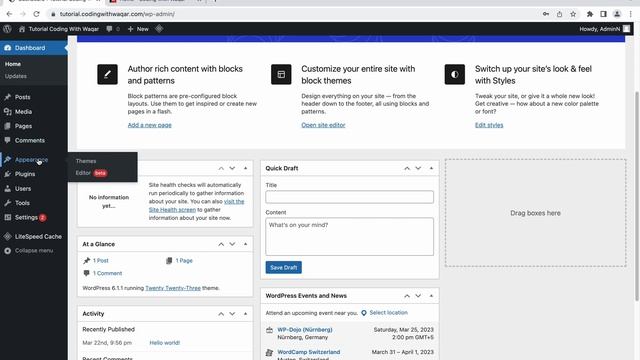Click the password key icon in address bar
Viewport: 640px width, 360px height.
546,14
